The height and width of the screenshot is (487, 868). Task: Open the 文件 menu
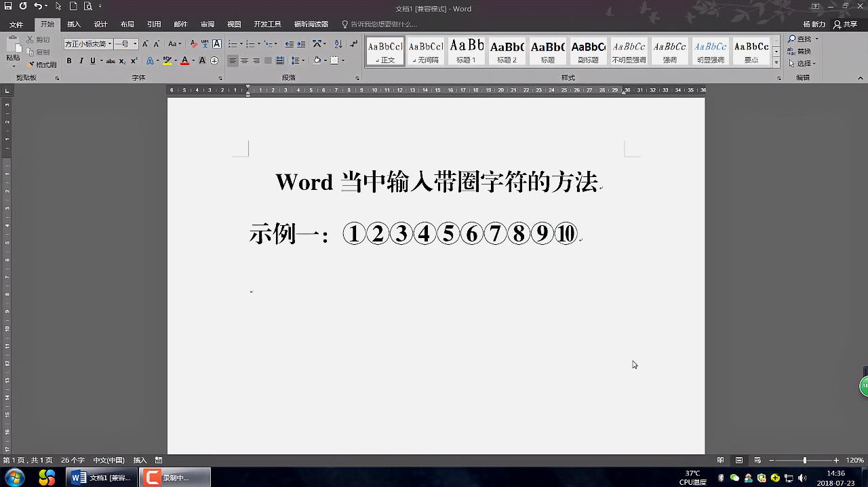17,23
